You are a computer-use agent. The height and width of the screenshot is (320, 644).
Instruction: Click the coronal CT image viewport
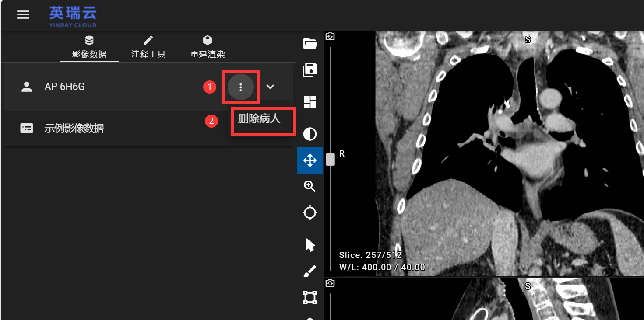(484, 153)
